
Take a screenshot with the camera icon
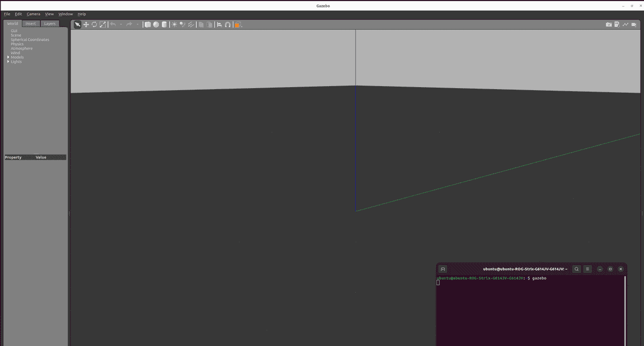tap(608, 24)
